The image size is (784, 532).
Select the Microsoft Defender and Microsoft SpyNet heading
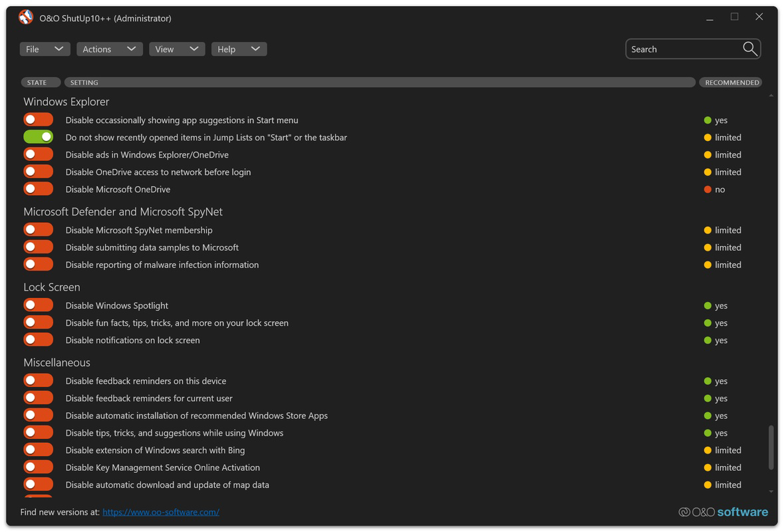123,211
